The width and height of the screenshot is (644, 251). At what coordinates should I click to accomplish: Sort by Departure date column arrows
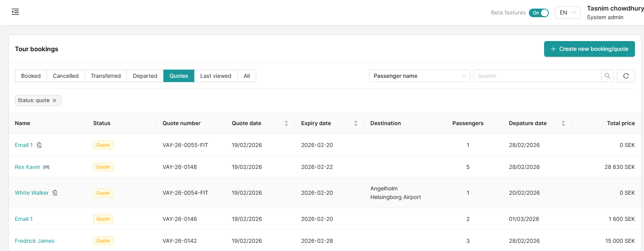(x=563, y=123)
